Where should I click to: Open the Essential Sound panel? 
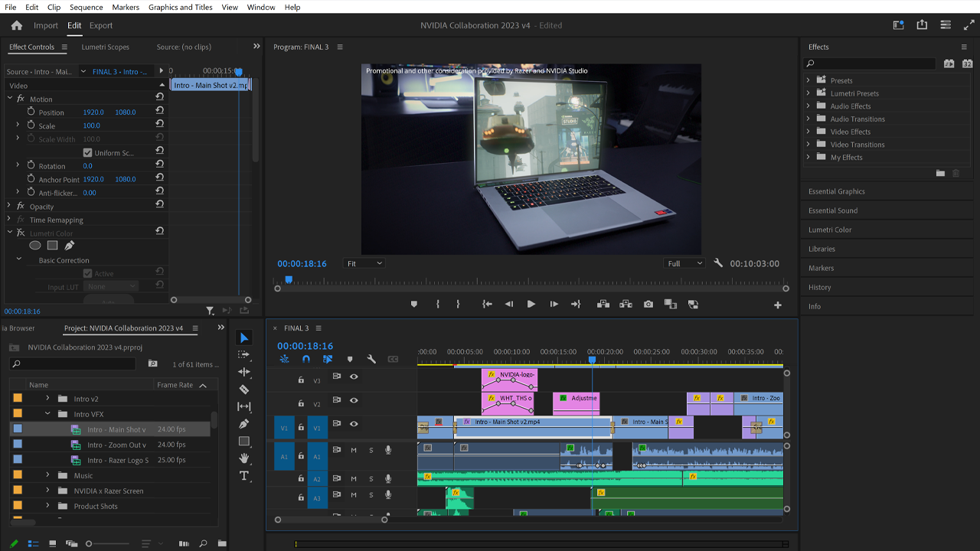click(833, 210)
